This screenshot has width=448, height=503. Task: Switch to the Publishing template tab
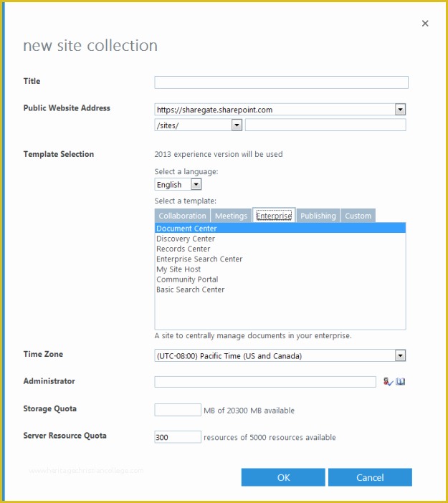318,216
